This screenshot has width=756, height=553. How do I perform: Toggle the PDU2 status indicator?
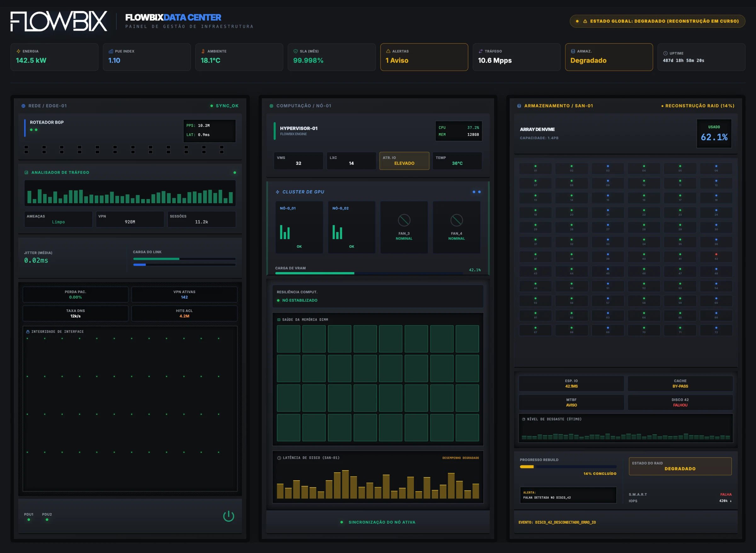pos(47,520)
